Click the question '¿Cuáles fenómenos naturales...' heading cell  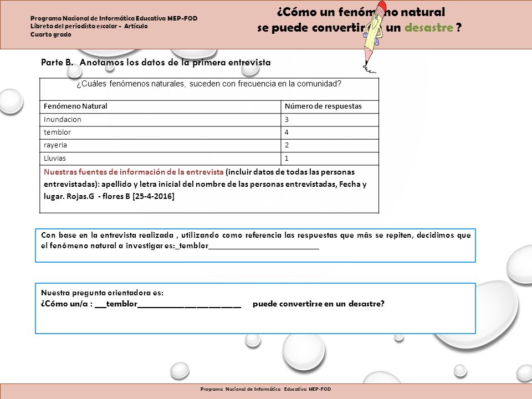pos(209,89)
